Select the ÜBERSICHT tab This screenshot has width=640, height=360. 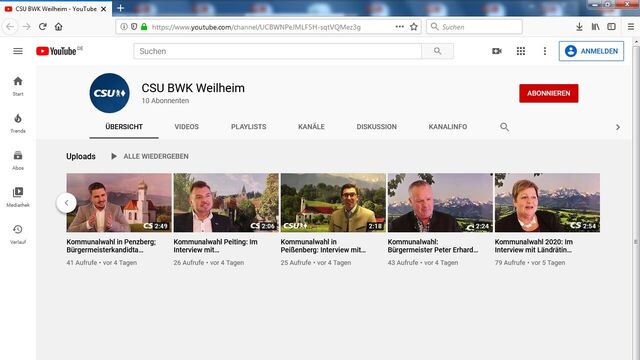click(124, 127)
